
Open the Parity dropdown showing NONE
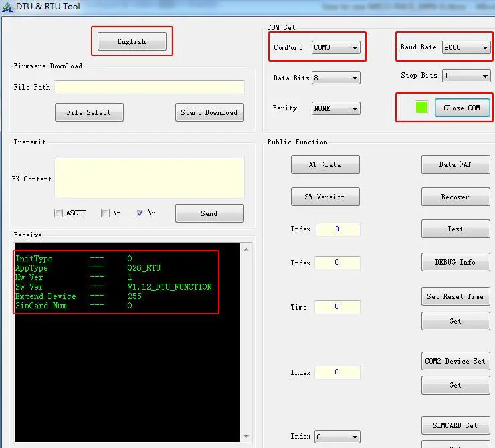tap(336, 108)
